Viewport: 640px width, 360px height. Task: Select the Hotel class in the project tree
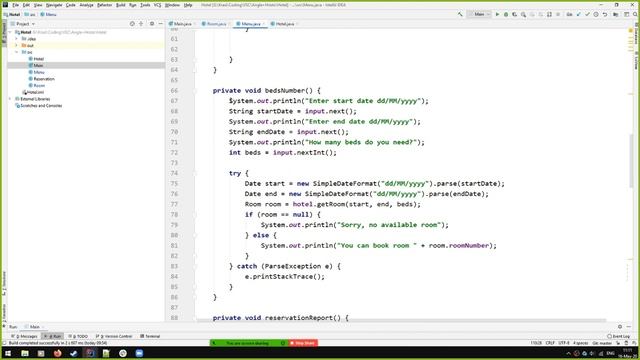pos(36,59)
